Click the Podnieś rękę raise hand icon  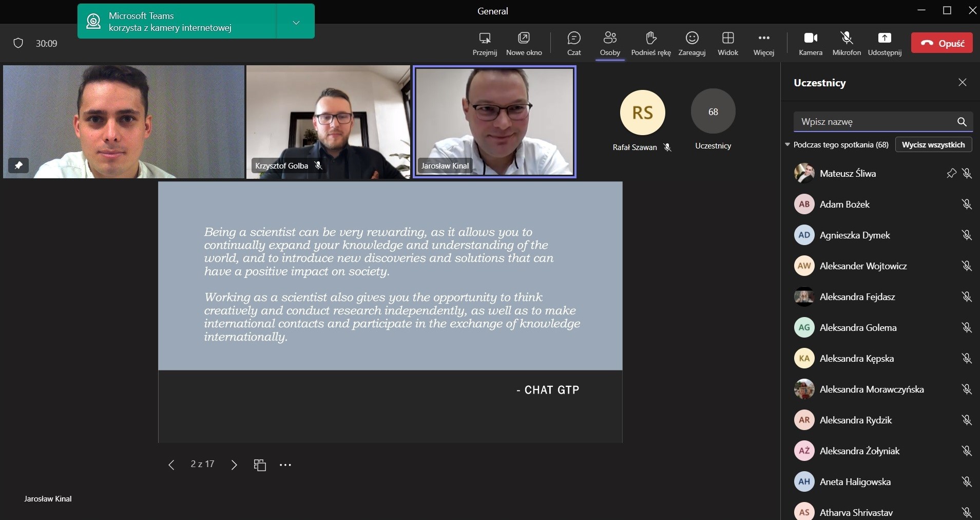tap(650, 39)
